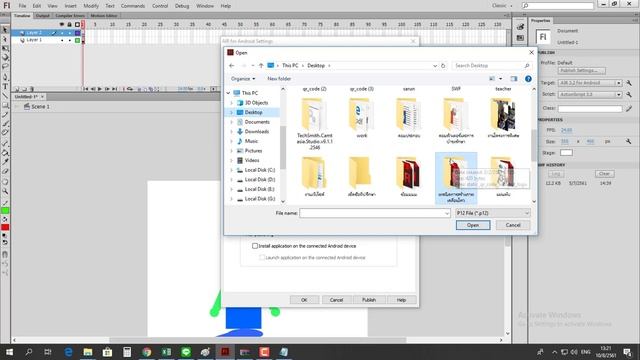640x360 pixels.
Task: Select the Subselection tool in Flash toolbar
Action: (5, 39)
